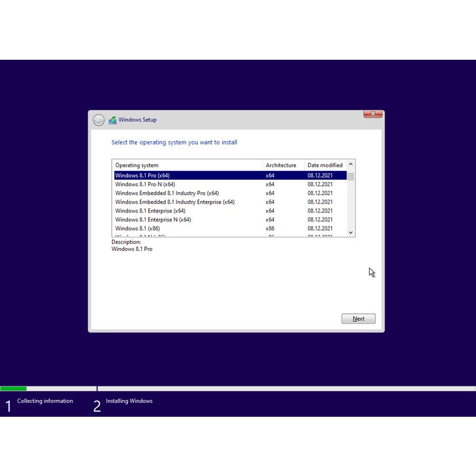Click the scrollbar down arrow
The width and height of the screenshot is (476, 476).
tap(350, 232)
